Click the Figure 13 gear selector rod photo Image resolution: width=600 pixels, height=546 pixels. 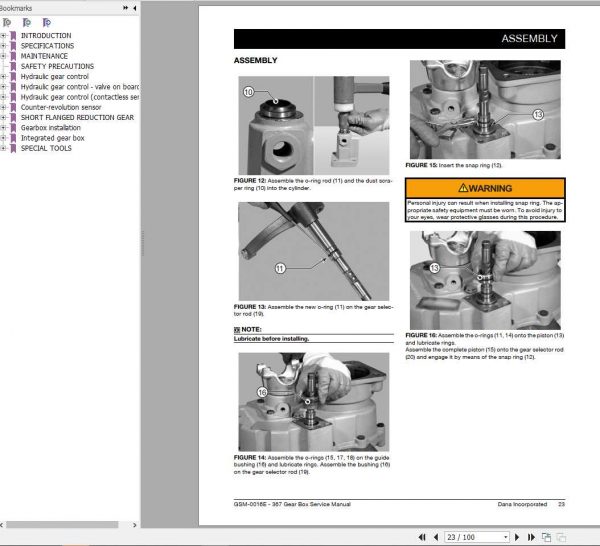click(x=314, y=251)
